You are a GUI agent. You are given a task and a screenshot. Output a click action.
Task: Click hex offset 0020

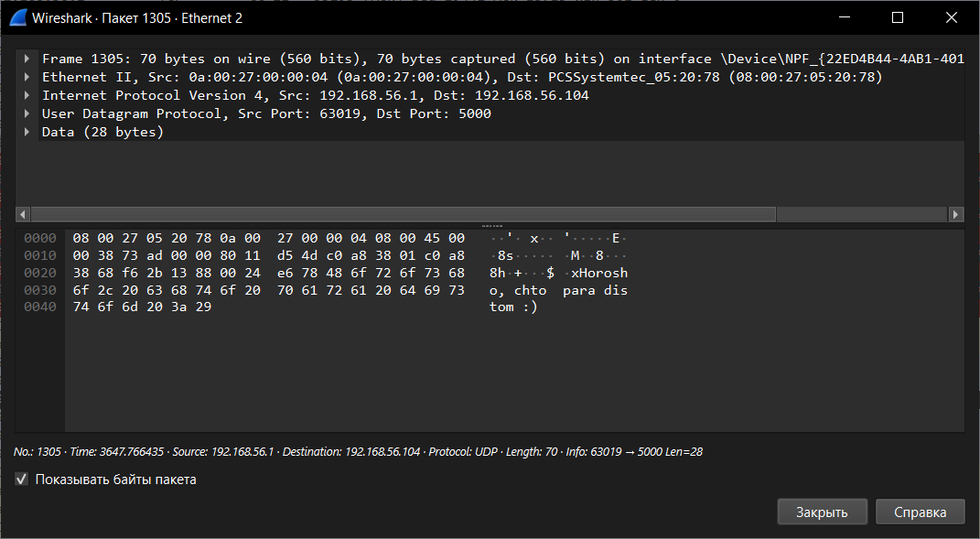40,274
